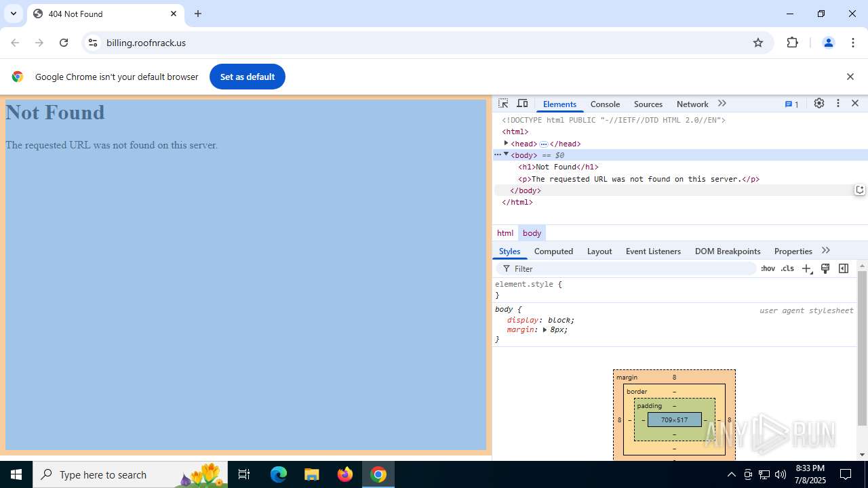Open actions menu dots beside body node
The image size is (868, 488).
coord(497,155)
